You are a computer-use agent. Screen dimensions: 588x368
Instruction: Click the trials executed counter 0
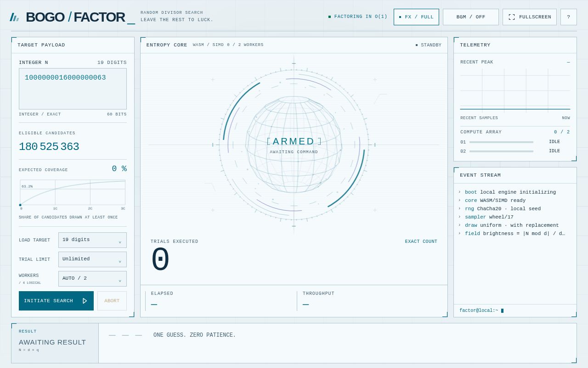click(160, 260)
